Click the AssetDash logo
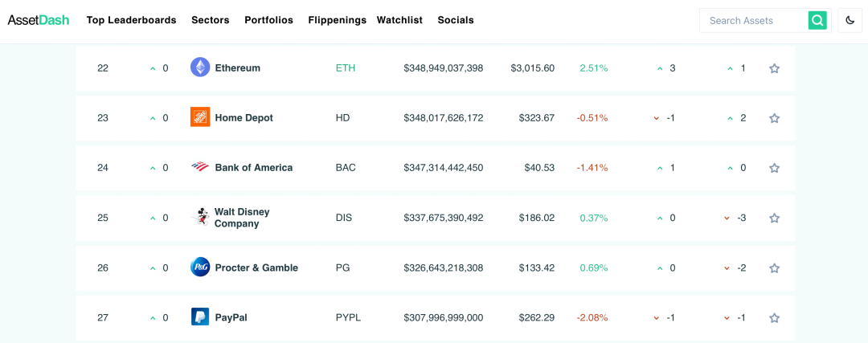 [x=39, y=20]
